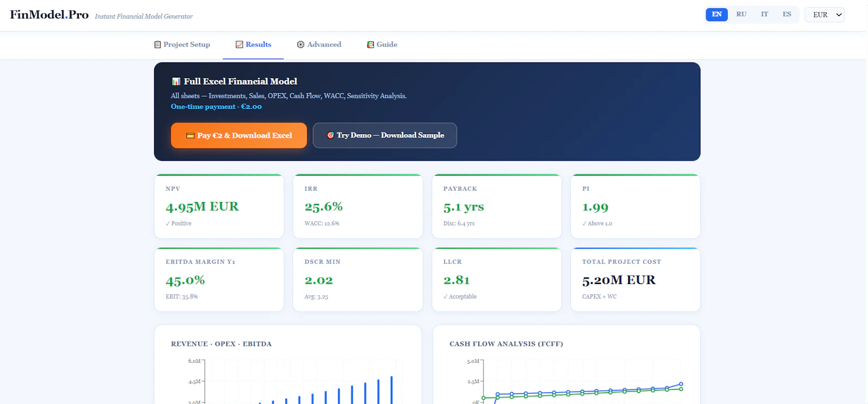Click the 'One-time payment · €2.00' text
868x404 pixels.
click(216, 106)
